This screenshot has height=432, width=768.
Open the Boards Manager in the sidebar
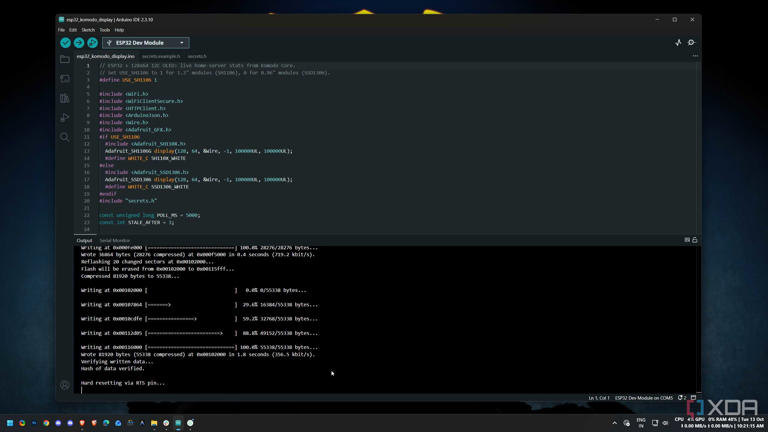[x=65, y=78]
